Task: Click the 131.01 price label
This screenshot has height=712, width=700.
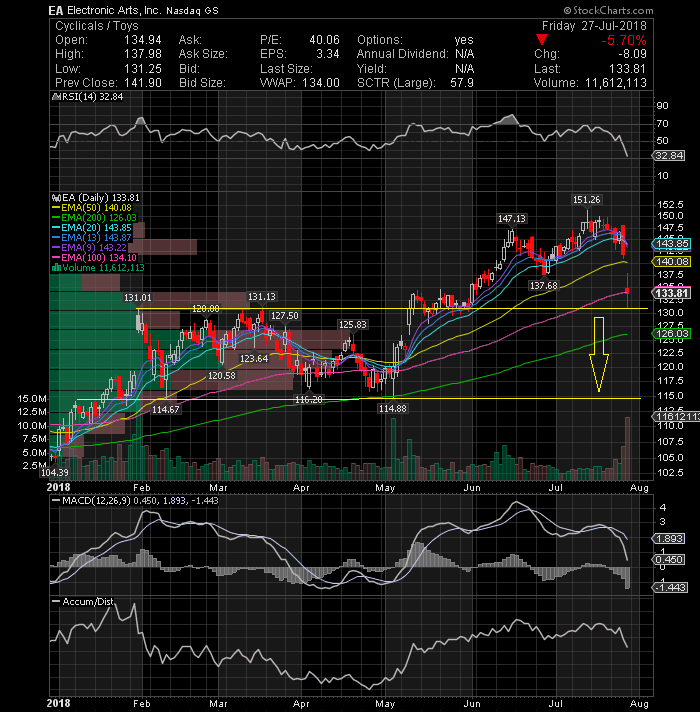Action: pos(138,297)
